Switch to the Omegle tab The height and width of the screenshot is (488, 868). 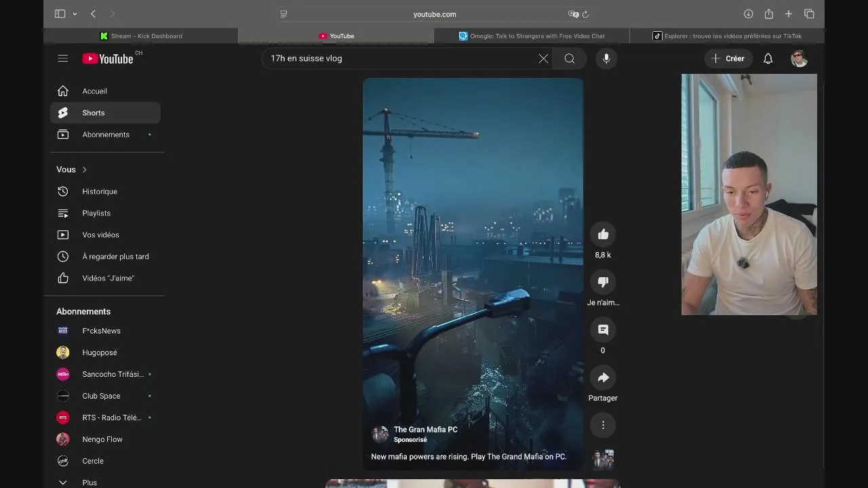[x=532, y=36]
